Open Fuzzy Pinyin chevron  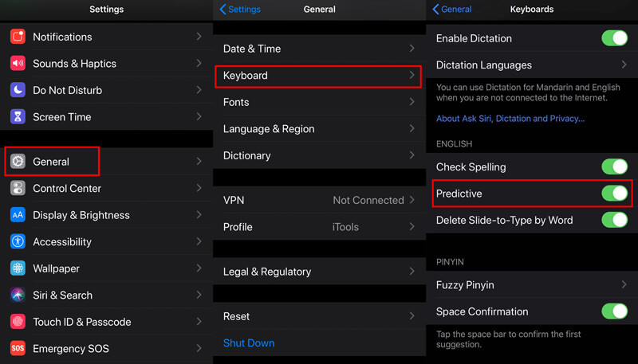[x=624, y=285]
